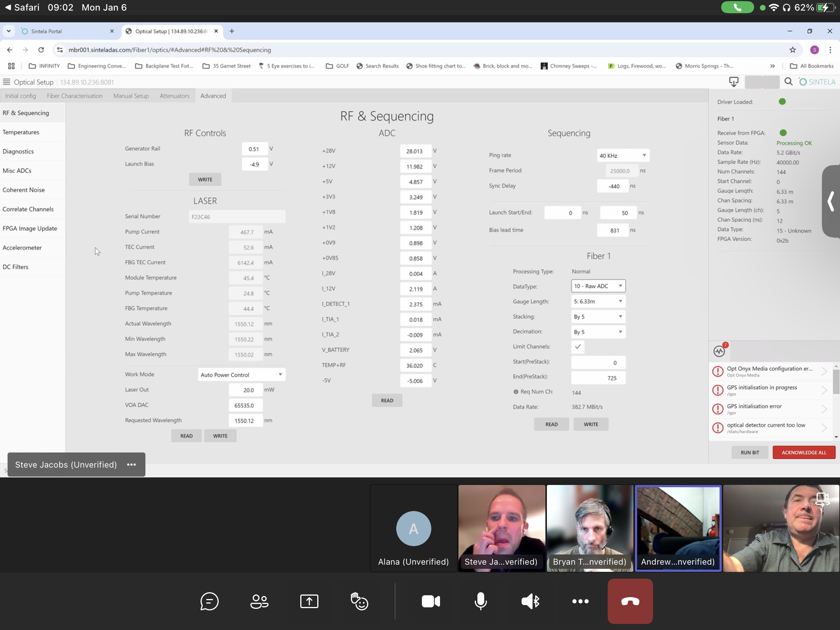Open the Ping rate dropdown
Screen dimensions: 840x630
point(623,155)
